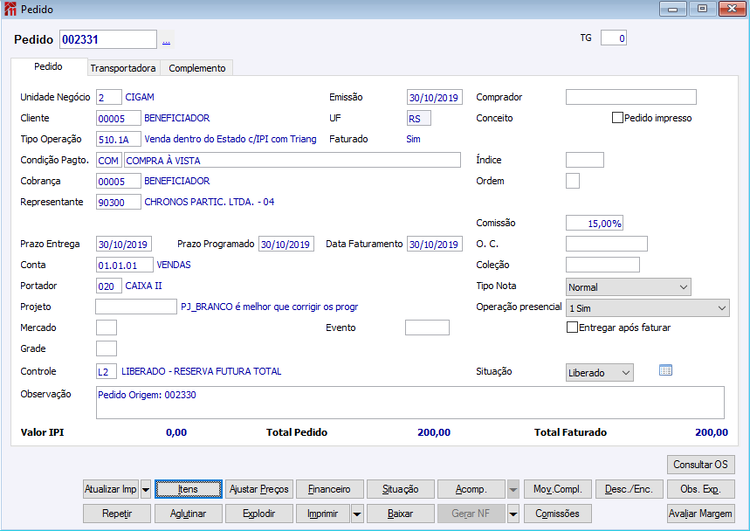Open the Operação presencial combo box
The image size is (750, 531).
point(648,308)
